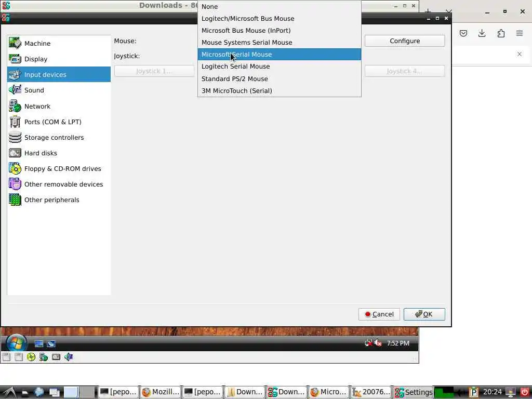Open the Hard disks settings category

coord(59,153)
